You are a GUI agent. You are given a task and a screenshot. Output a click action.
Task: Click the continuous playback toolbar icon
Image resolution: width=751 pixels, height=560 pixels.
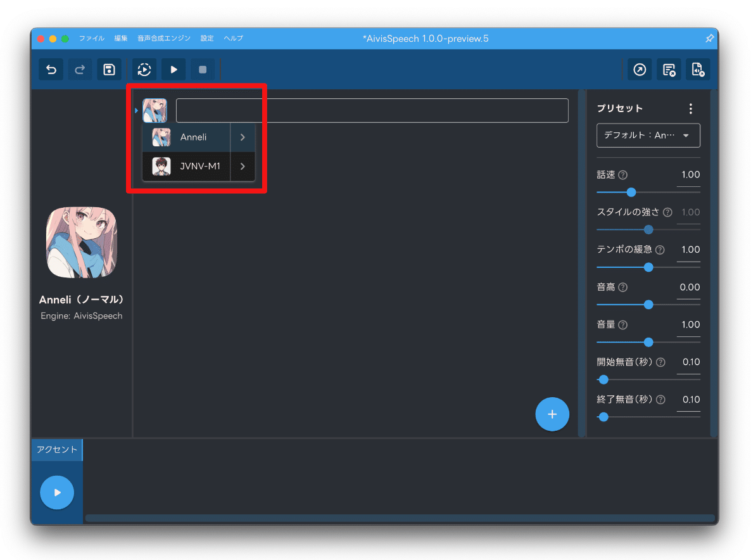(144, 70)
